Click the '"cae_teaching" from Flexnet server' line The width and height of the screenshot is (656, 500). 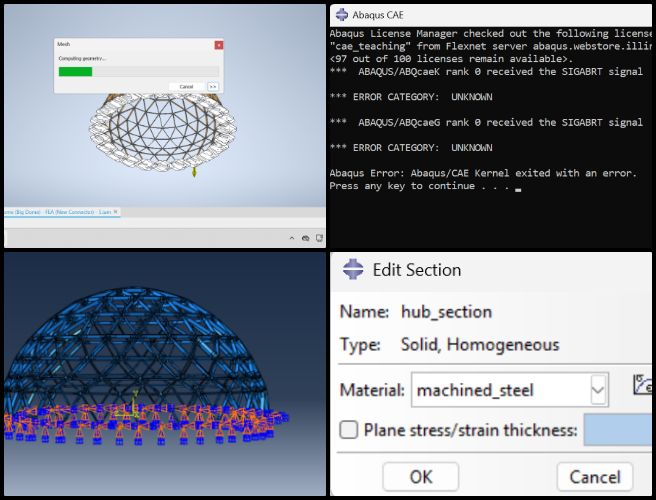click(491, 46)
